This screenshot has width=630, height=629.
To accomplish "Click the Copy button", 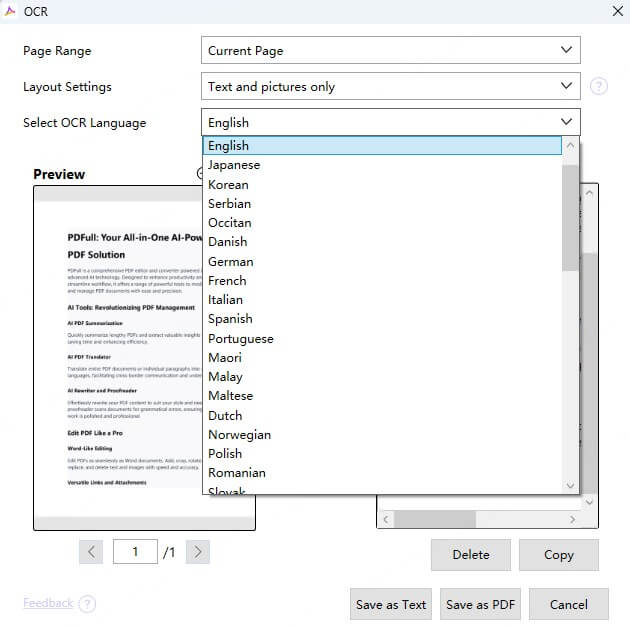I will pos(558,555).
